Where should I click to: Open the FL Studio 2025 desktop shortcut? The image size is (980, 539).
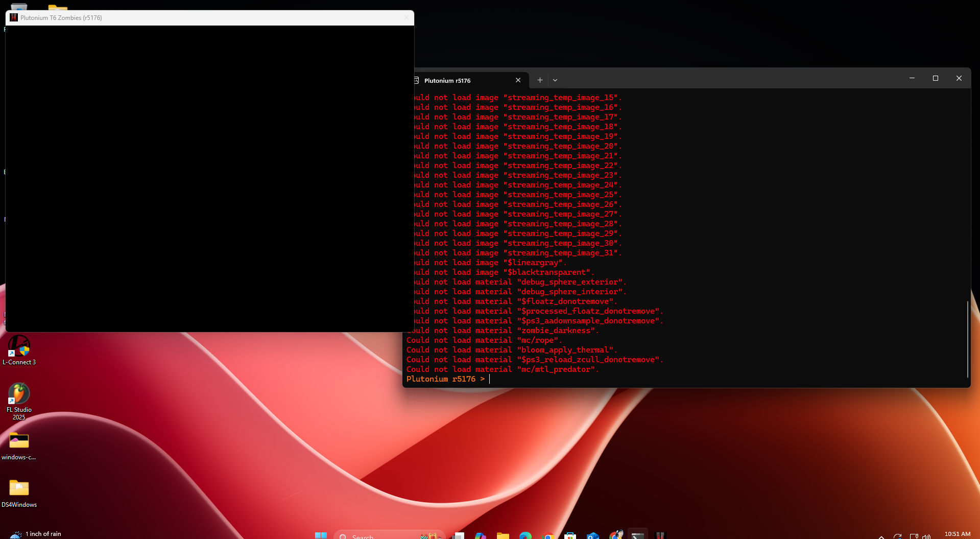[x=19, y=394]
